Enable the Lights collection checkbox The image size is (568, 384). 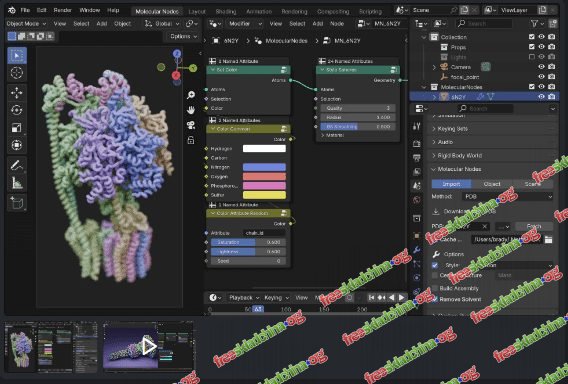[531, 57]
